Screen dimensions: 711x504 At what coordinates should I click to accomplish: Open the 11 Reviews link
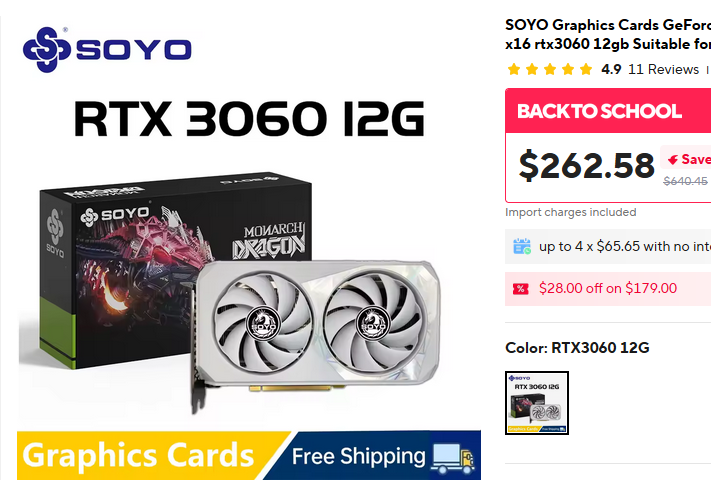click(663, 69)
